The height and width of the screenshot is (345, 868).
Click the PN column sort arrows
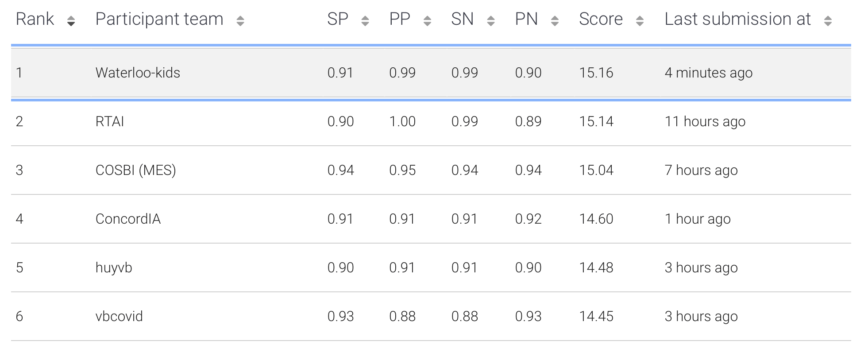(555, 21)
